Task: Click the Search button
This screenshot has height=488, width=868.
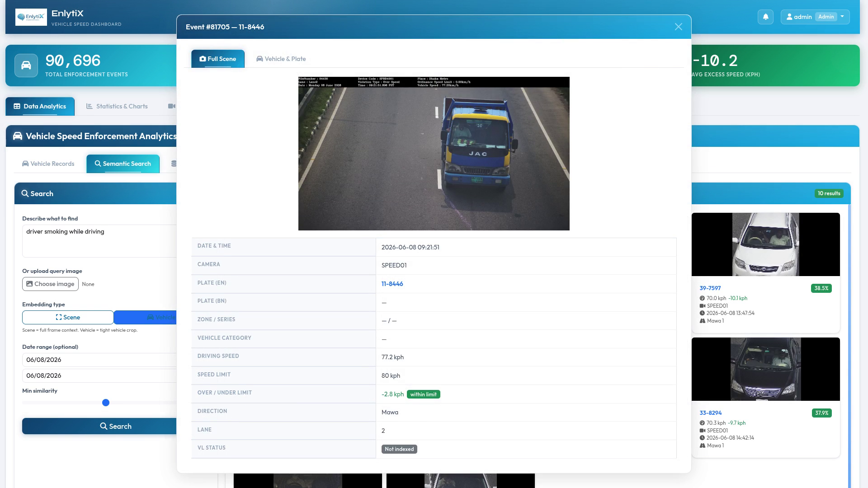Action: coord(99,426)
